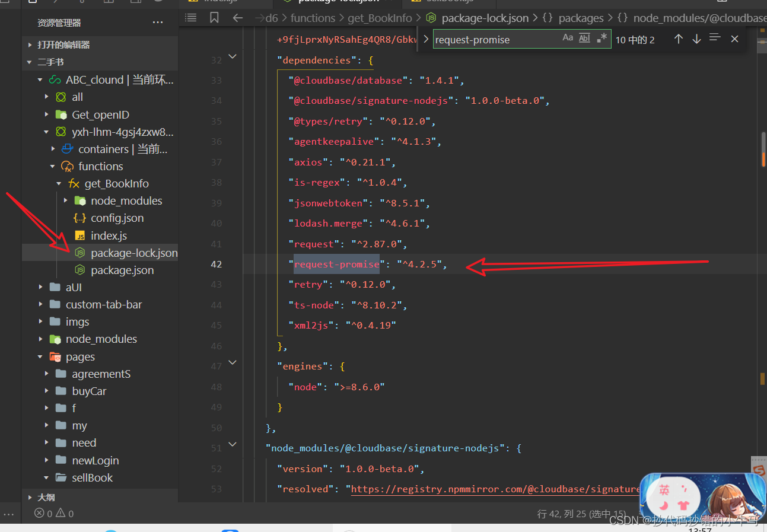Toggle match whole word in find widget
Screen dimensions: 767x532
[x=585, y=38]
